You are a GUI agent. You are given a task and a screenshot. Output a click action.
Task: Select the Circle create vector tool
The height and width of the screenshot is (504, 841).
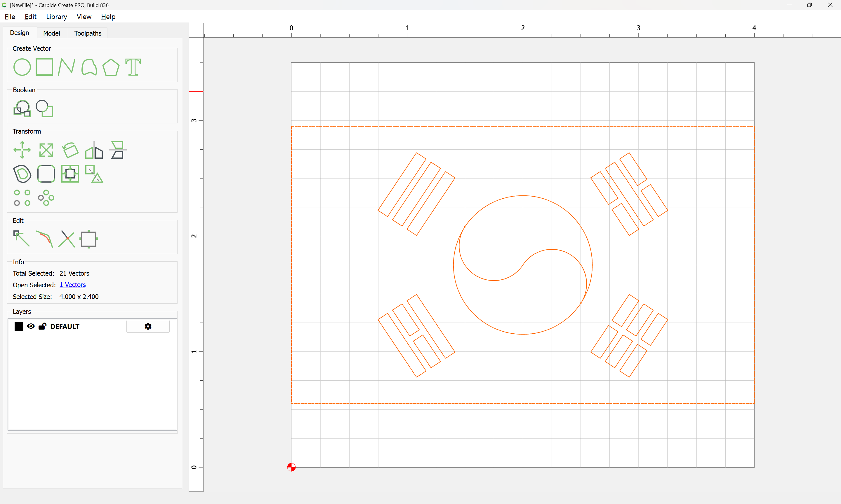[x=22, y=67]
